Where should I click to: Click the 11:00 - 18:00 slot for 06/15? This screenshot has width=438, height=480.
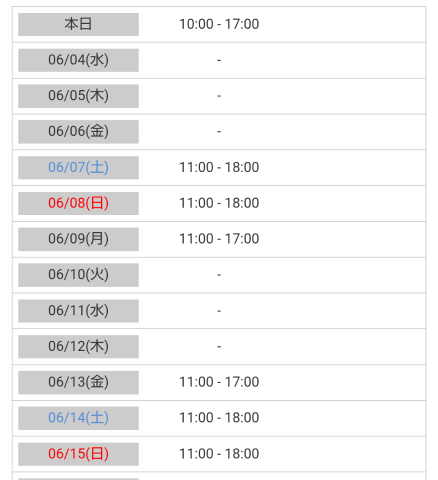219,454
